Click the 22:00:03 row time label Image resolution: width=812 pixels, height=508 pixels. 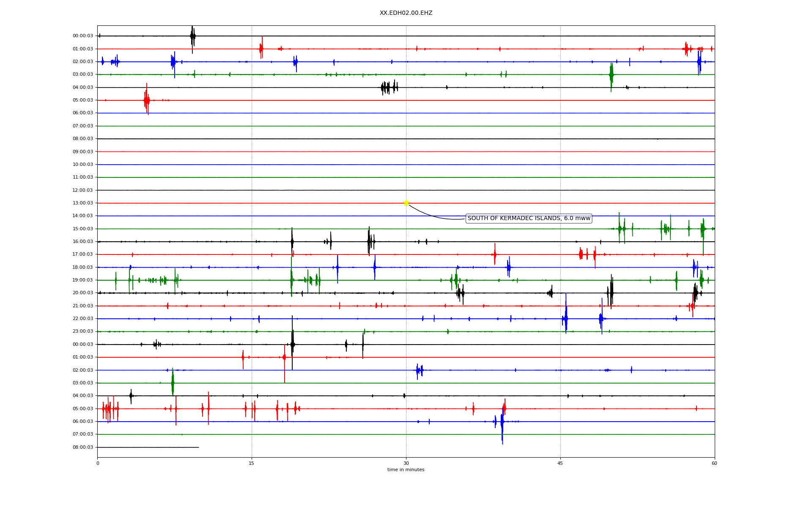point(83,319)
